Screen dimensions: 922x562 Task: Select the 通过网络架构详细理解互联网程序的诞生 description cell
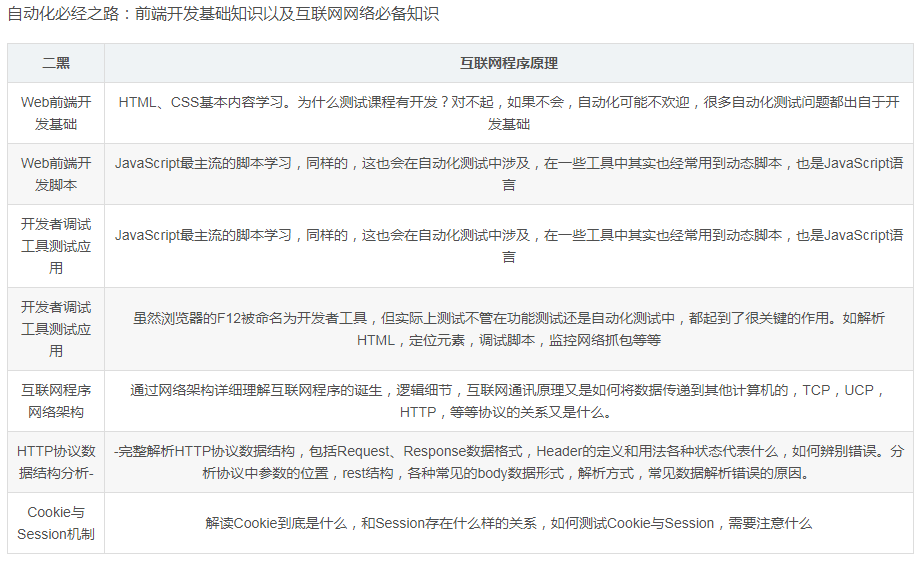point(509,401)
